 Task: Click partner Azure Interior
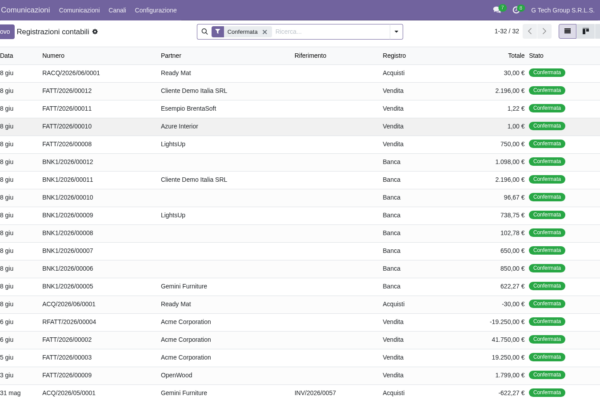179,126
